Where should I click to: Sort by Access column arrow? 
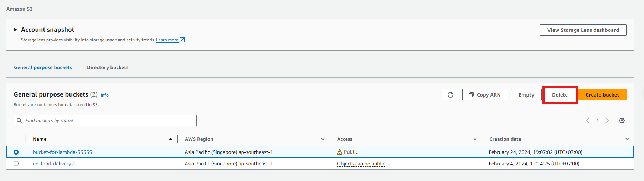coord(475,139)
